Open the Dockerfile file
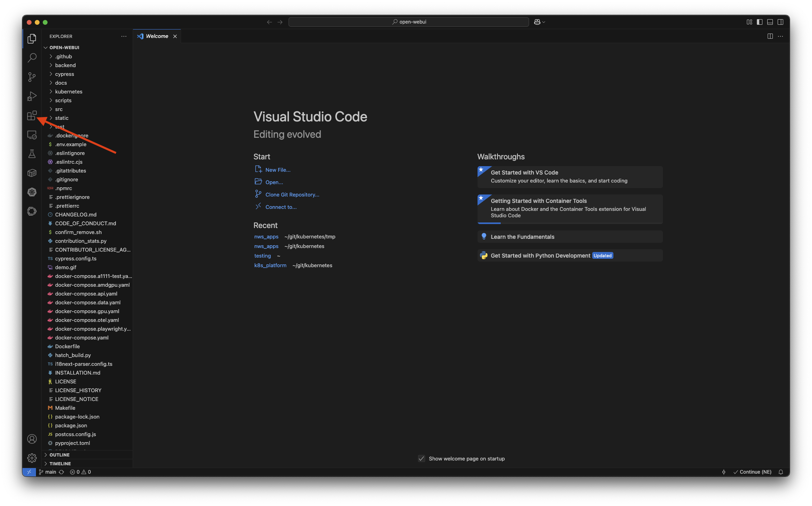The image size is (812, 506). (87, 346)
